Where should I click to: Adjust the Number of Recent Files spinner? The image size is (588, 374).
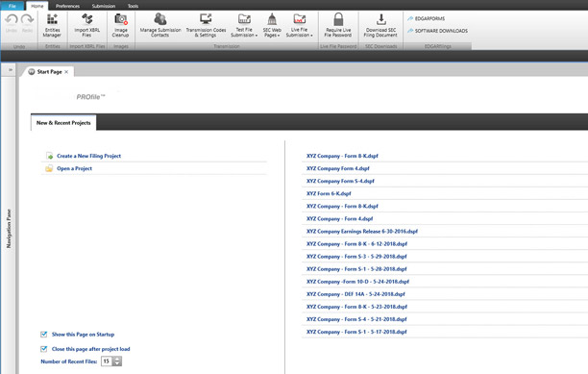[117, 362]
